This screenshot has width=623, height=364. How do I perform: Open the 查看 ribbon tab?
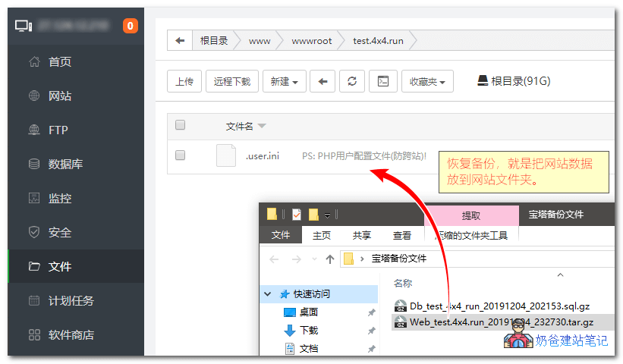click(x=402, y=235)
